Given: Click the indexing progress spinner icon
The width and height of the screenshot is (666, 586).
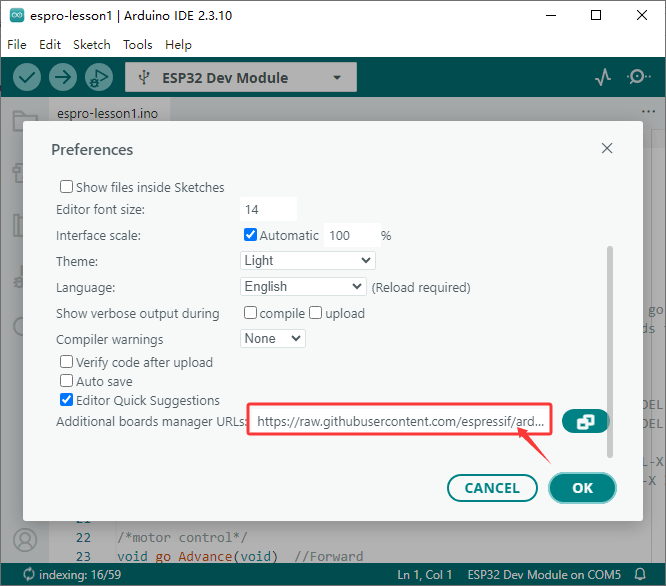Looking at the screenshot, I should (28, 574).
